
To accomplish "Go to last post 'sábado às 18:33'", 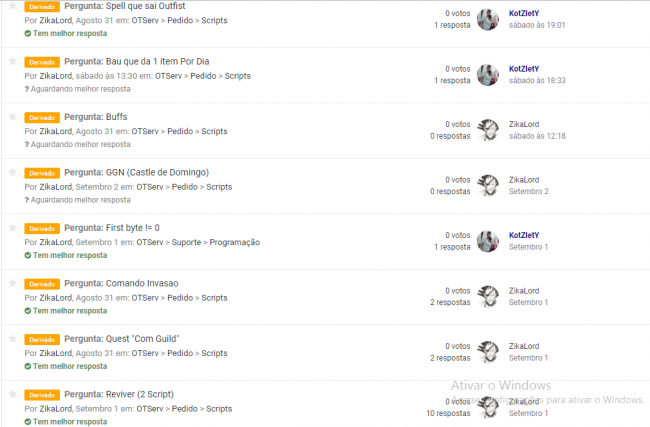I will coord(537,80).
